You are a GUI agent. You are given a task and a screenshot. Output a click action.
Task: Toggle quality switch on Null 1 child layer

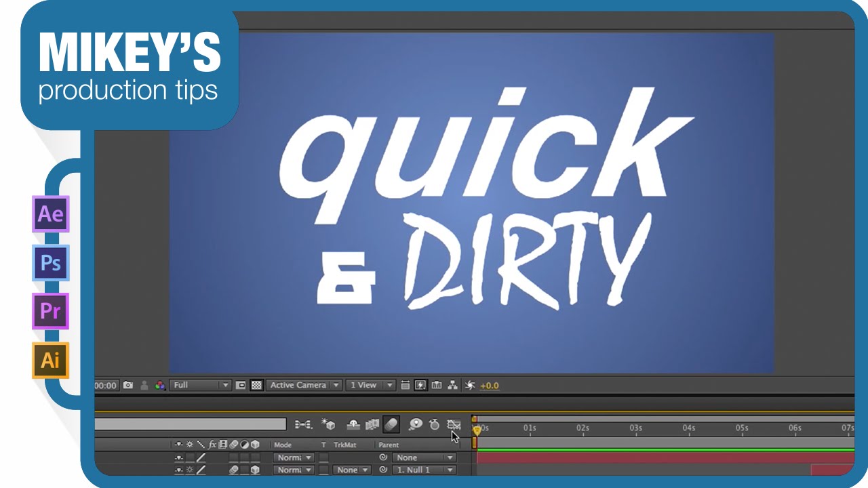pyautogui.click(x=201, y=470)
